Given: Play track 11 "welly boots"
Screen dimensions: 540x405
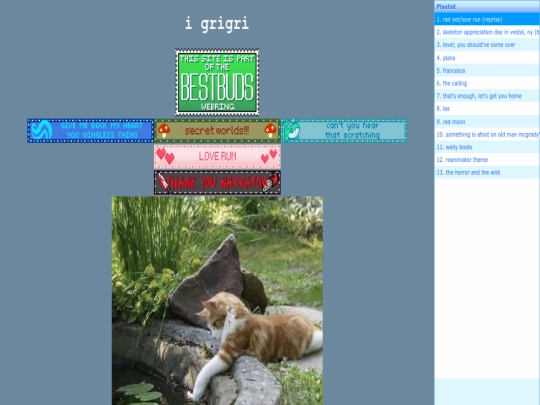Looking at the screenshot, I should 487,147.
